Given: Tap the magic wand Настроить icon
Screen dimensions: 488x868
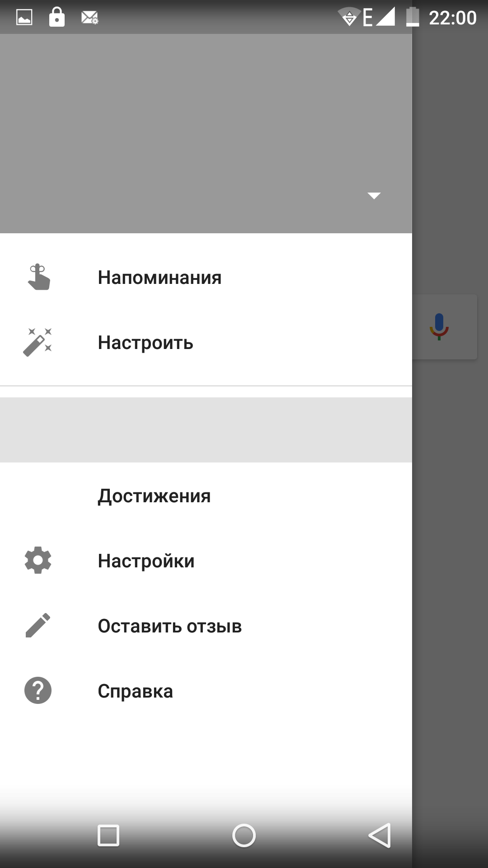Looking at the screenshot, I should click(38, 342).
